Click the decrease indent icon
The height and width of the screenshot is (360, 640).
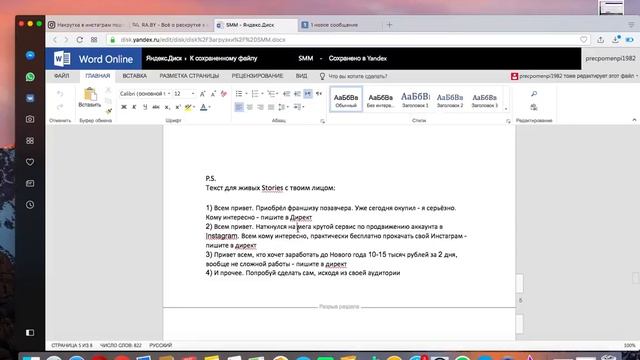[x=287, y=94]
